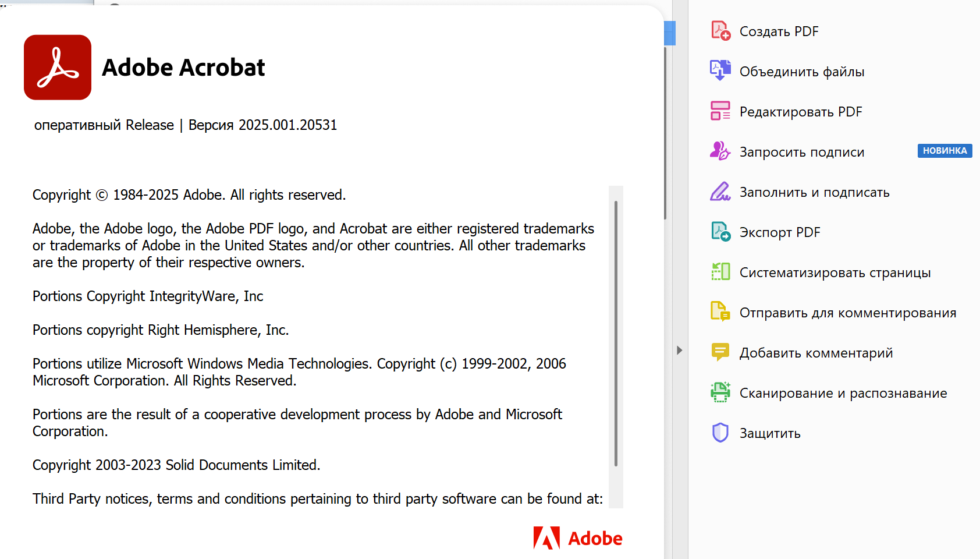
Task: Click the Send for Comments icon
Action: 720,312
